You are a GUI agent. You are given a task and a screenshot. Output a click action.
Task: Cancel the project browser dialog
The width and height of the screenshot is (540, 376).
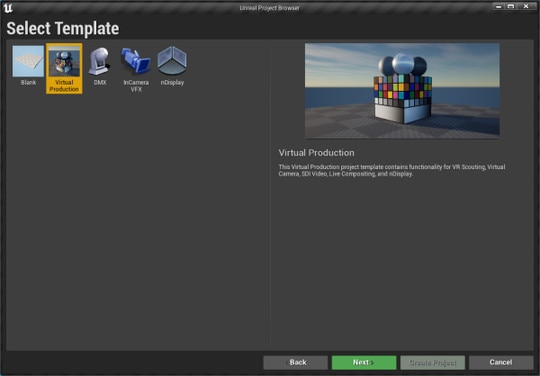click(x=501, y=363)
